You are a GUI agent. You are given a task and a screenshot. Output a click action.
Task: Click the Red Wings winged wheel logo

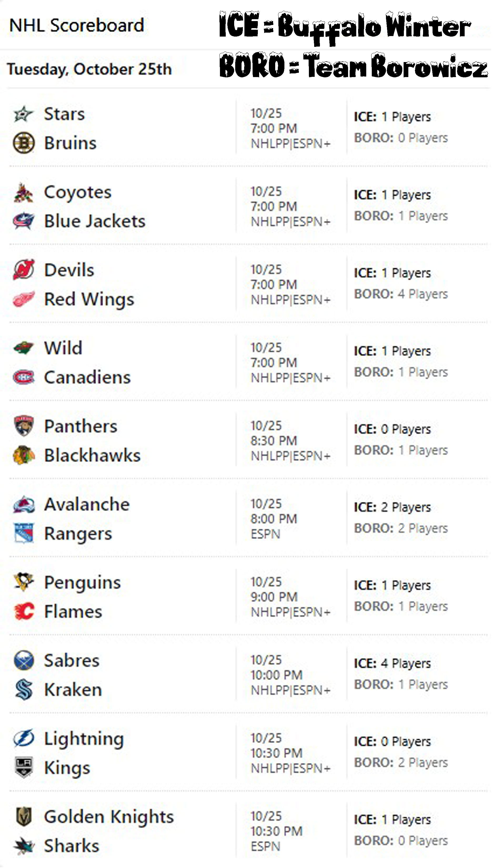(23, 299)
